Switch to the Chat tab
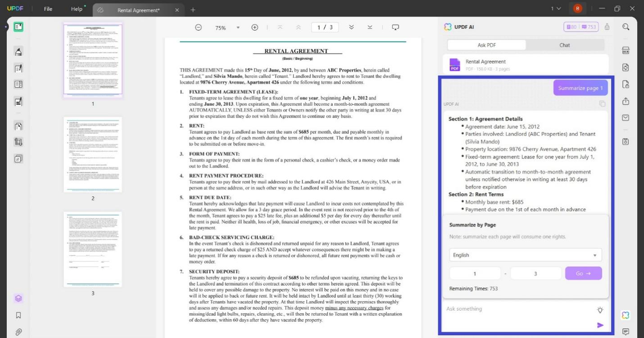Image resolution: width=644 pixels, height=338 pixels. pos(564,45)
